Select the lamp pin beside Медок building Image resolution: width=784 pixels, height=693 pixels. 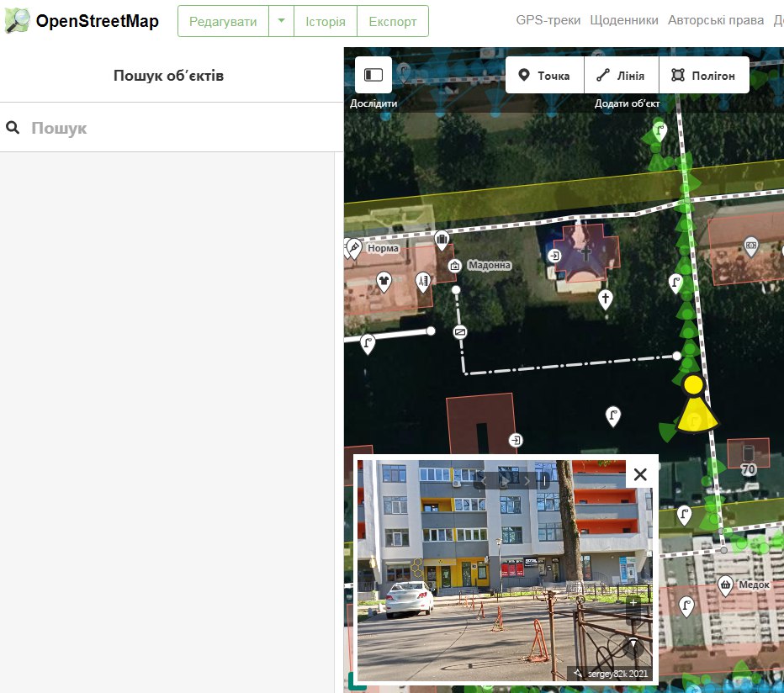point(686,607)
